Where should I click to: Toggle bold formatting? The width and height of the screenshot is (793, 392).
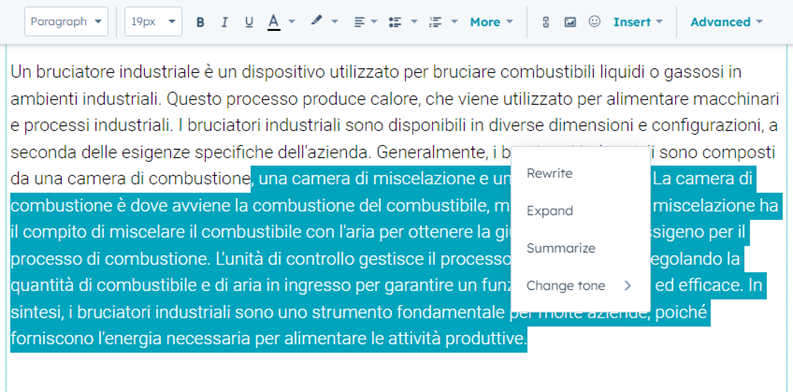[200, 22]
